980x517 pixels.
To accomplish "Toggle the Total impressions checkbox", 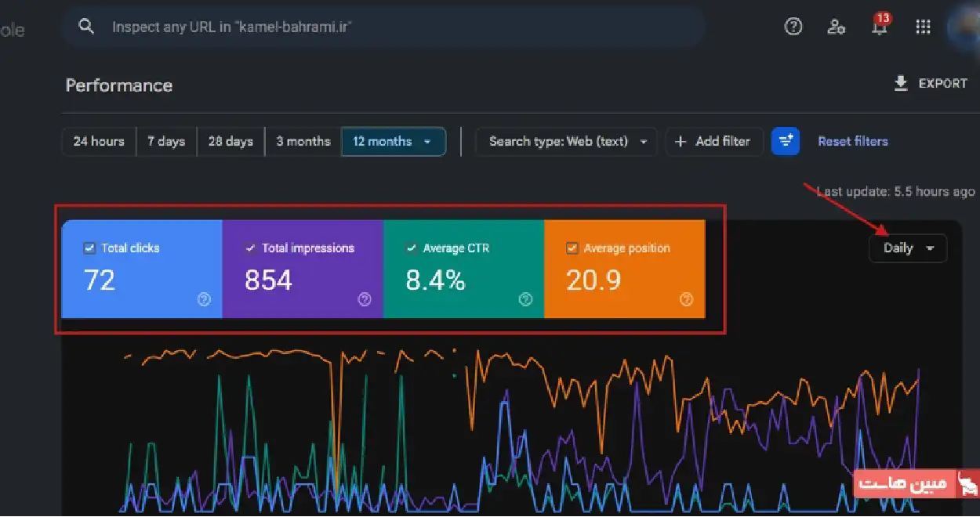I will tap(250, 248).
